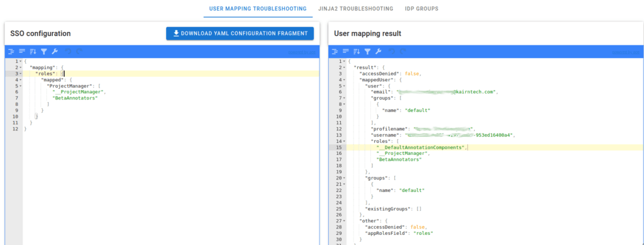Undo in SSO configuration editor toolbar
The image size is (644, 245).
pos(68,52)
